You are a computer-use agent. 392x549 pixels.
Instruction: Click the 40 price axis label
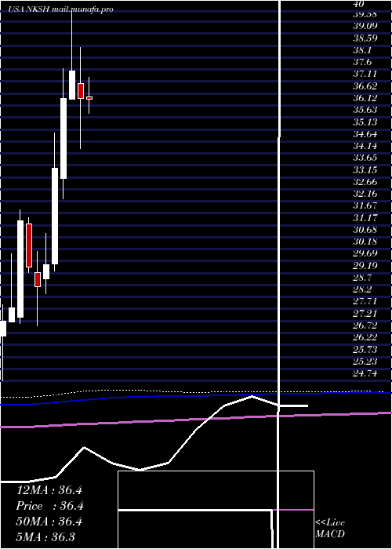(359, 4)
